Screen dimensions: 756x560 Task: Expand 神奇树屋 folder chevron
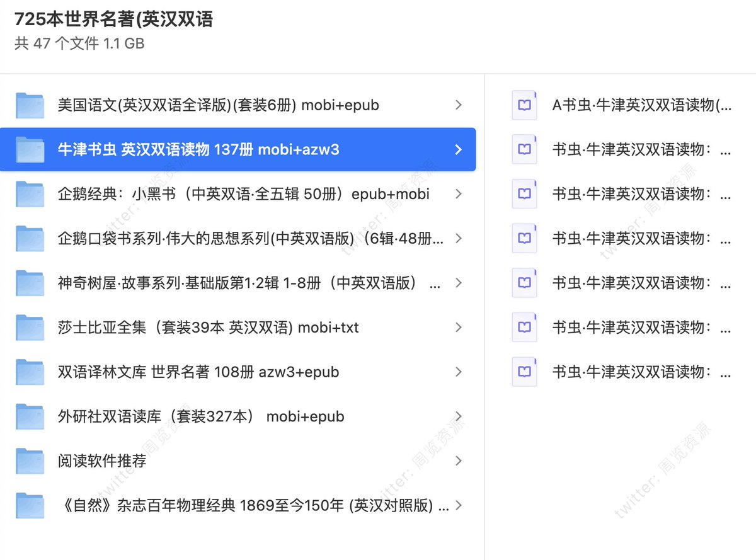(x=459, y=283)
